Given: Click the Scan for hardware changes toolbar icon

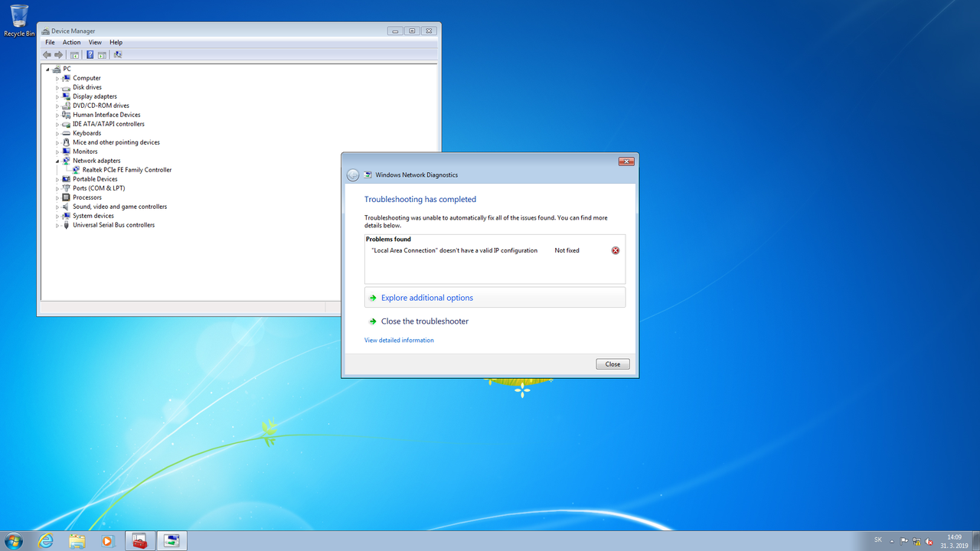Looking at the screenshot, I should (x=118, y=55).
